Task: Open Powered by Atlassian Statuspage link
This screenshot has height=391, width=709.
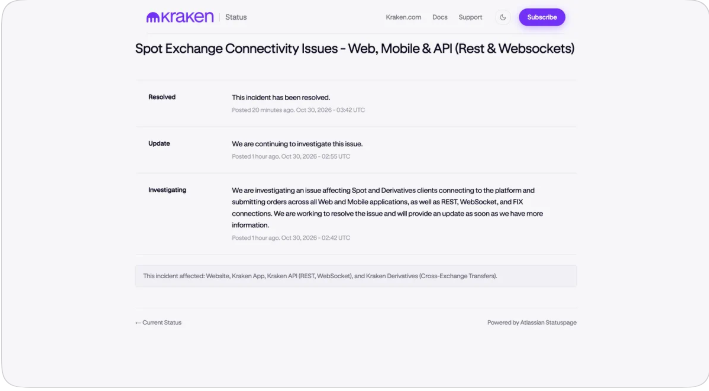Action: 532,323
